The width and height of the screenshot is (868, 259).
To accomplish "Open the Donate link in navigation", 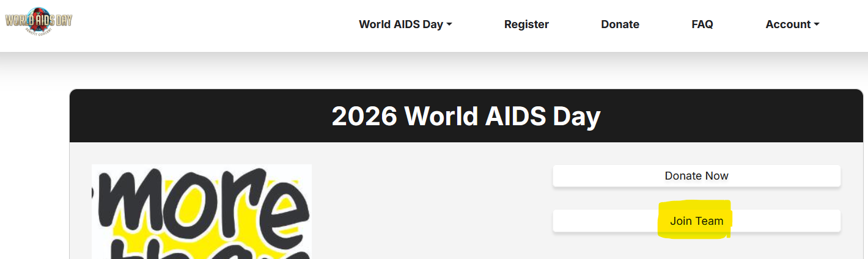I will tap(620, 24).
